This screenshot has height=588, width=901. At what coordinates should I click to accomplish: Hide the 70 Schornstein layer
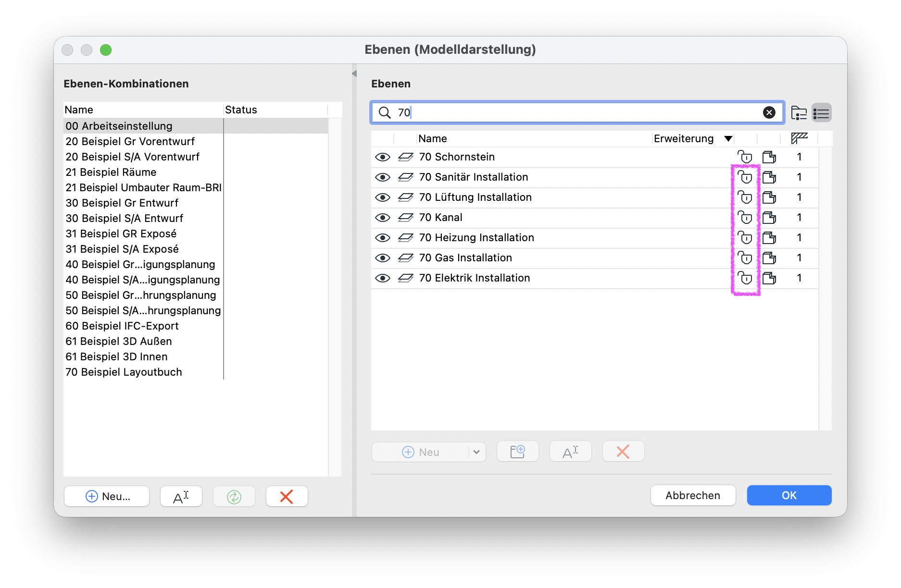coord(383,157)
